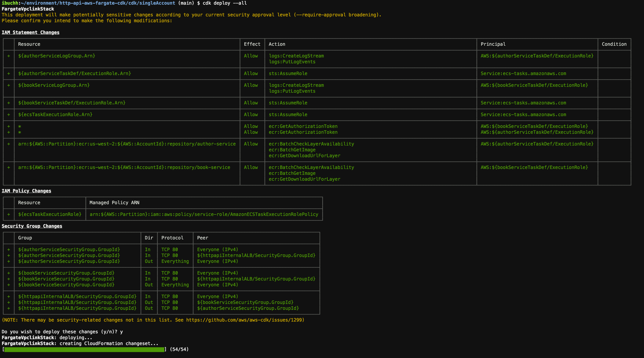This screenshot has height=358, width=644.
Task: Click the green deployment progress bar
Action: point(84,349)
